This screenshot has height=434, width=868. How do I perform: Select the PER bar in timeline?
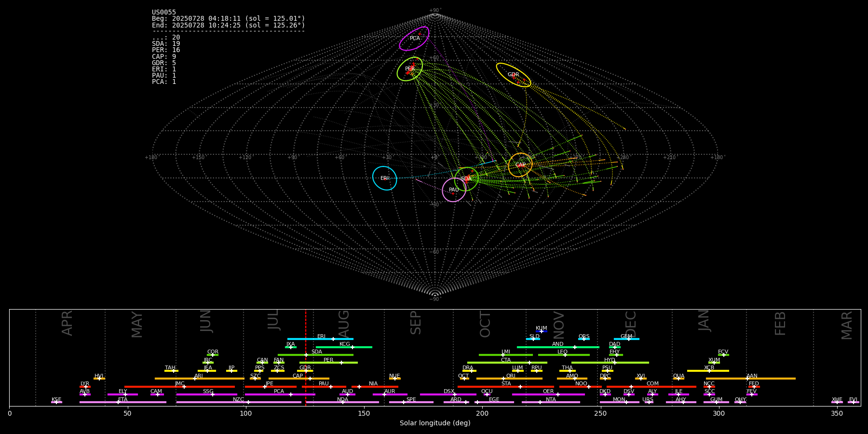[328, 363]
